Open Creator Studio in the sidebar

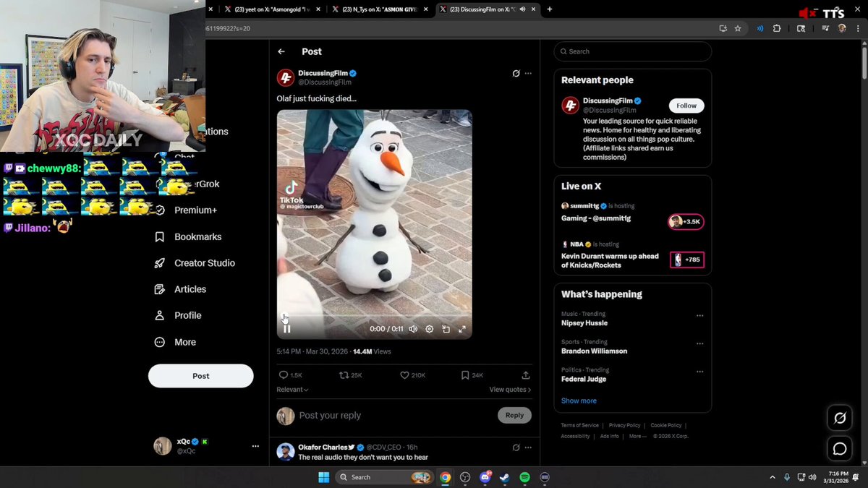click(x=195, y=263)
